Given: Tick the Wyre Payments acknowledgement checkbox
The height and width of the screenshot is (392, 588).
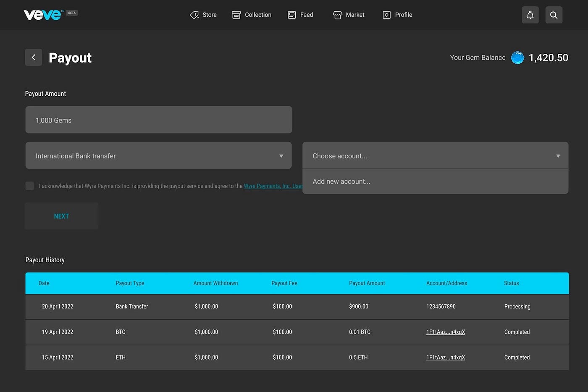Looking at the screenshot, I should (30, 186).
